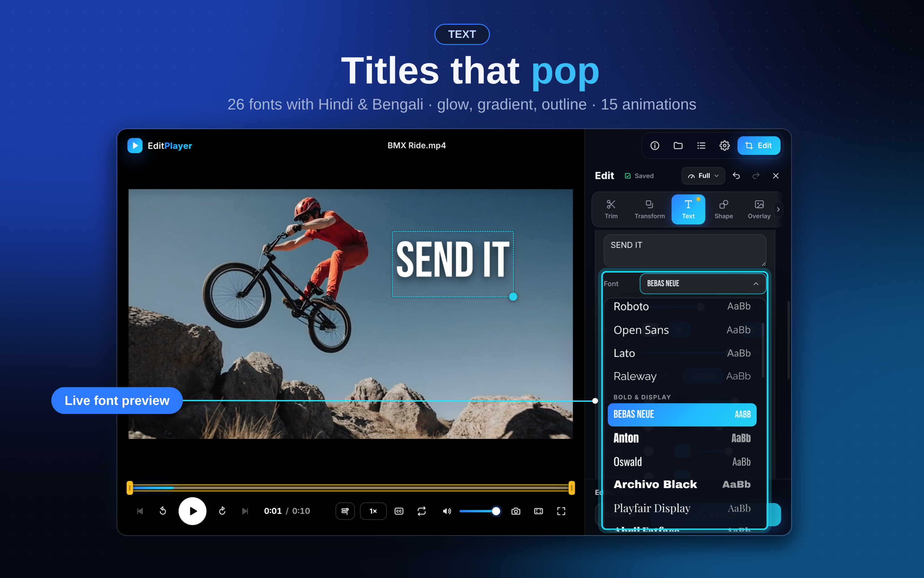Toggle closed captions
Image resolution: width=924 pixels, height=578 pixels.
[x=398, y=511]
